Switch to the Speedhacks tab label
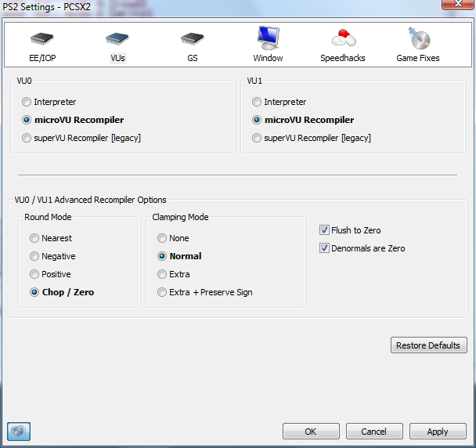Viewport: 476px width, 448px height. 343,58
